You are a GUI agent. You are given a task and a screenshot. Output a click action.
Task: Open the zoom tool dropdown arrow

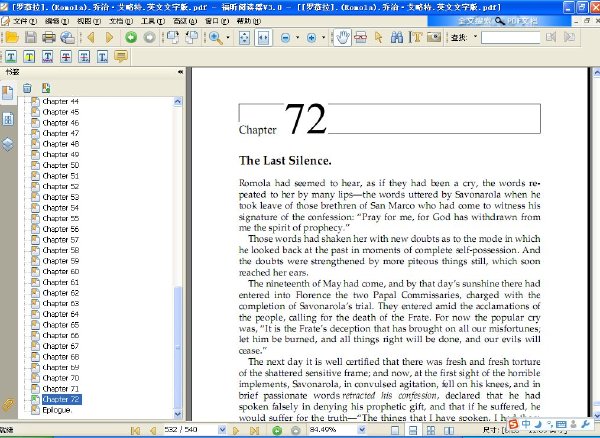228,37
